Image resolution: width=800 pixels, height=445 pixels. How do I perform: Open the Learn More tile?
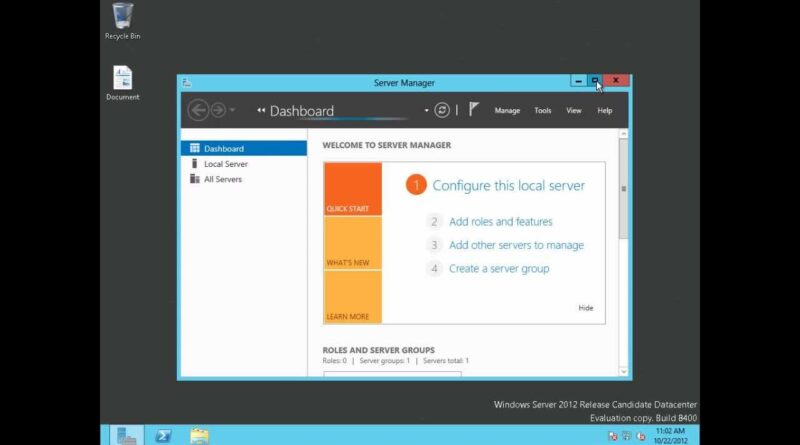click(x=353, y=297)
